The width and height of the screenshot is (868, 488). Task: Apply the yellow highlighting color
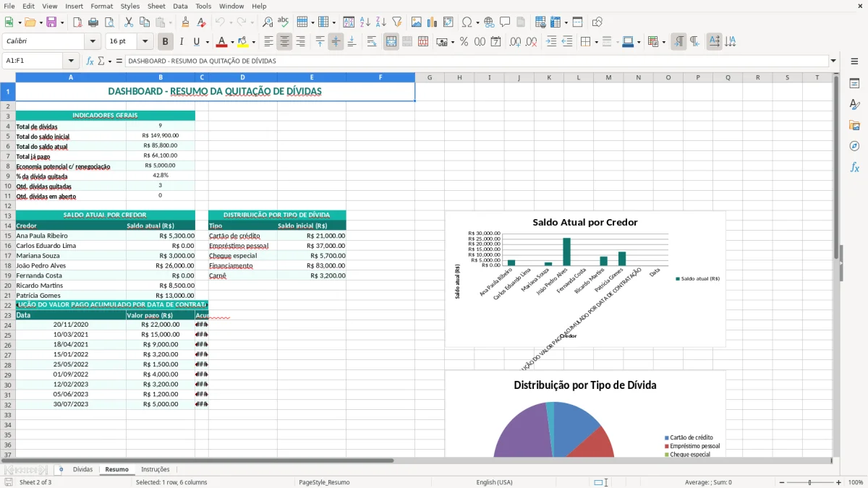(243, 42)
